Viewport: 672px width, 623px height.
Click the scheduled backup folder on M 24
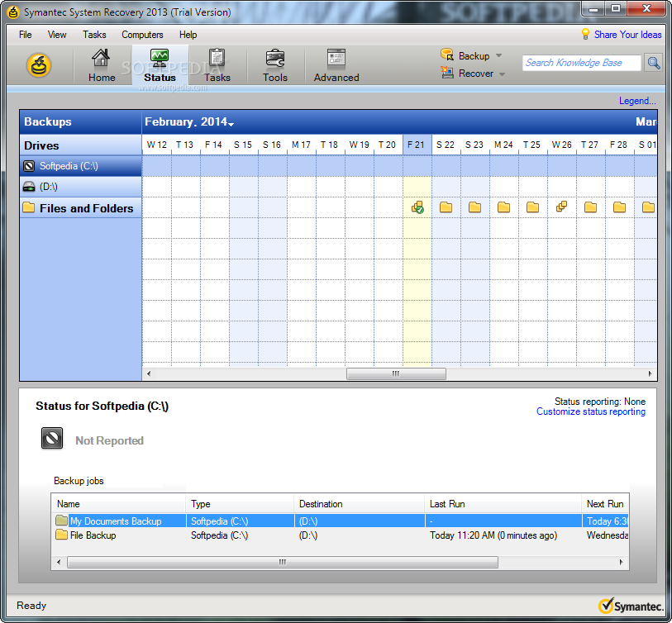point(503,207)
